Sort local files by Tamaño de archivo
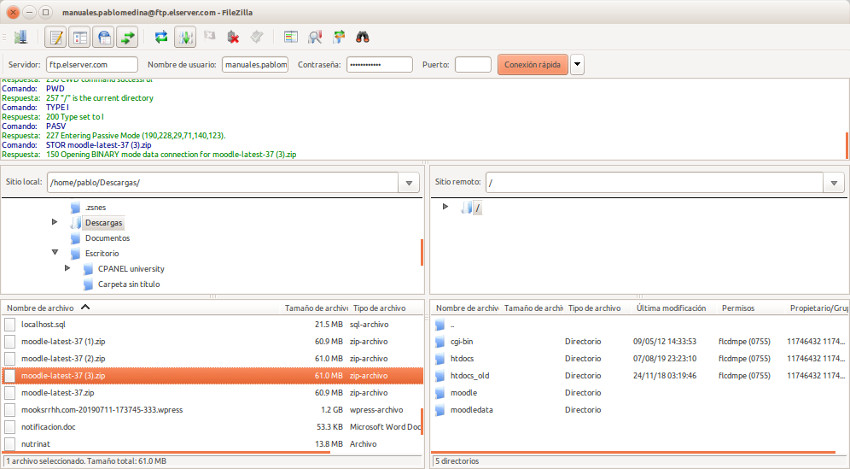 [x=316, y=308]
